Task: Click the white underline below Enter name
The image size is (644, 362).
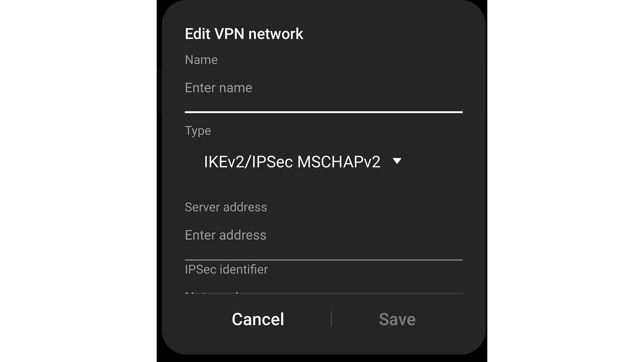Action: tap(323, 112)
